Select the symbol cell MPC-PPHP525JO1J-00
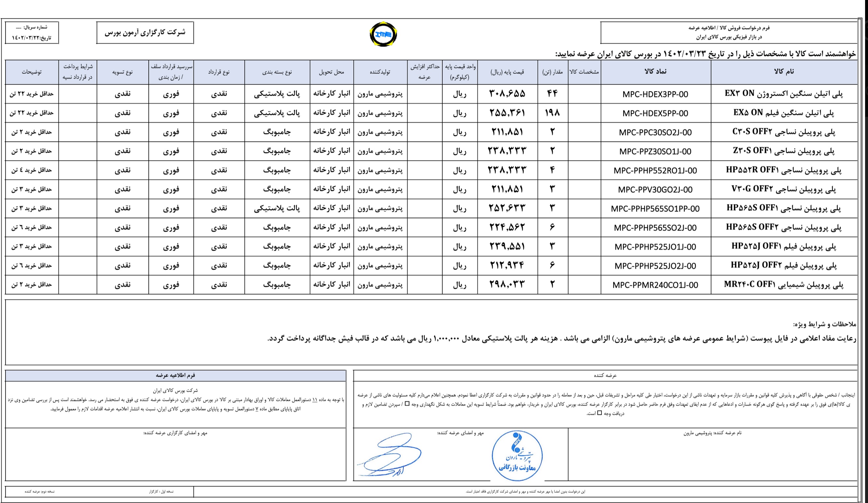The width and height of the screenshot is (868, 503). [x=655, y=247]
